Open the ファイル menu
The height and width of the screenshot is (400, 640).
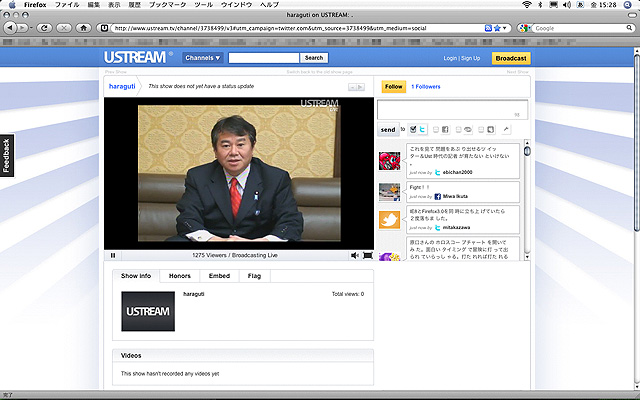[x=67, y=5]
